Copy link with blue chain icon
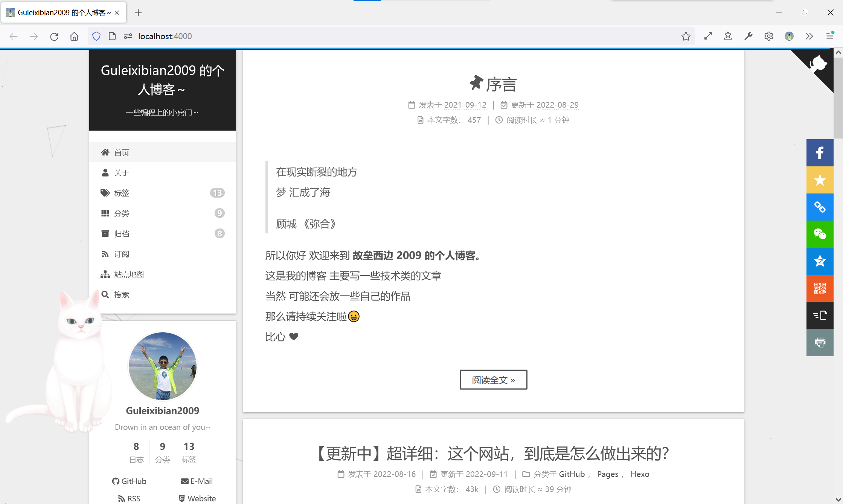Viewport: 843px width, 504px height. coord(820,207)
